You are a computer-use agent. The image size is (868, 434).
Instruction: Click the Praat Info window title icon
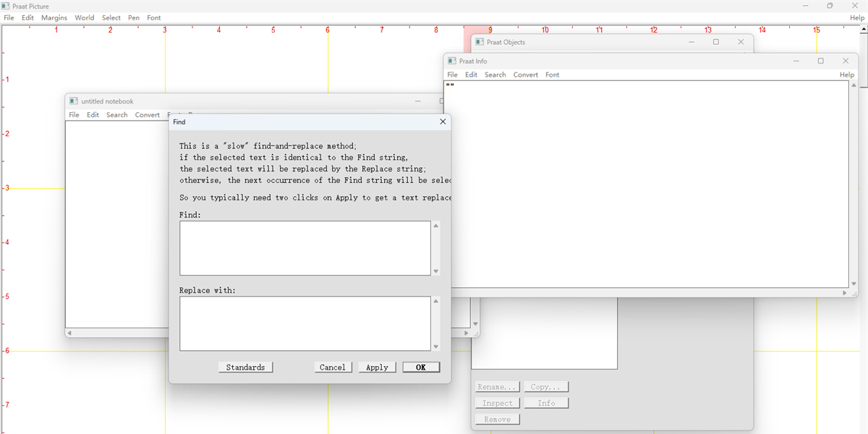pyautogui.click(x=452, y=61)
